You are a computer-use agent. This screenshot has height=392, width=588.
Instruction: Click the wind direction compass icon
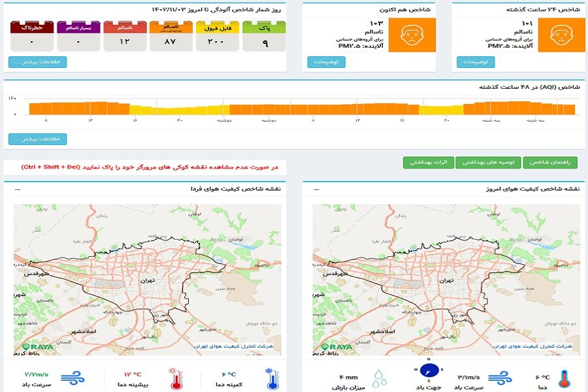click(429, 370)
